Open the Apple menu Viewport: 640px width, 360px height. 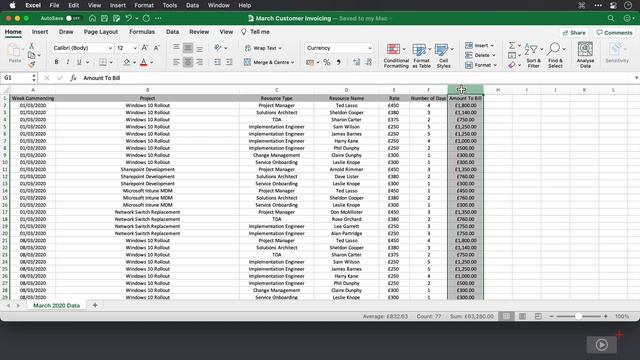click(x=12, y=5)
